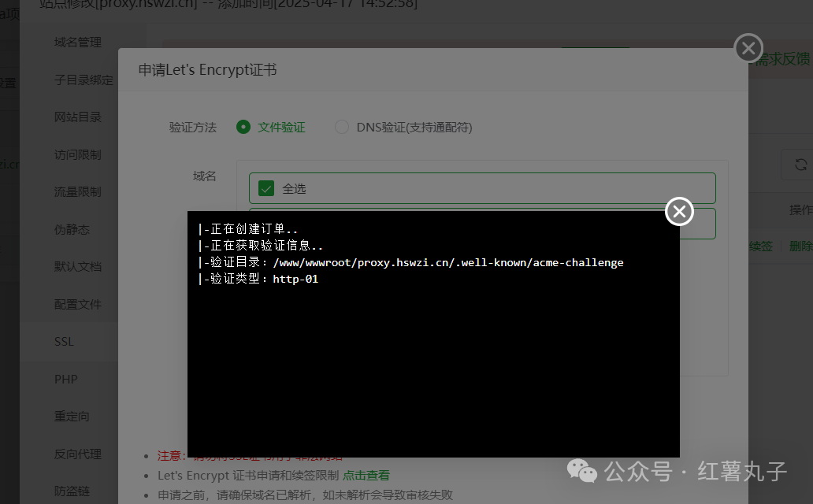The width and height of the screenshot is (813, 504).
Task: Click the 删除 link at right
Action: coord(800,246)
